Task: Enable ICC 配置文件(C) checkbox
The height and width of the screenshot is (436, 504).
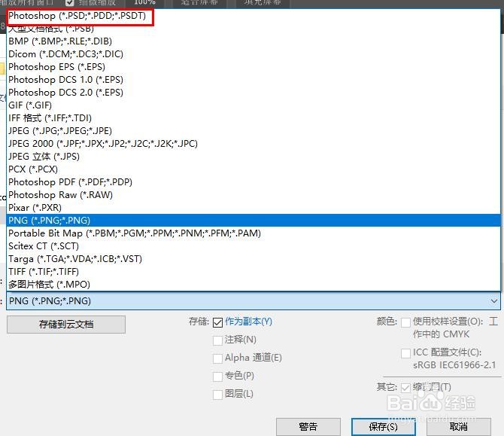Action: pos(405,353)
